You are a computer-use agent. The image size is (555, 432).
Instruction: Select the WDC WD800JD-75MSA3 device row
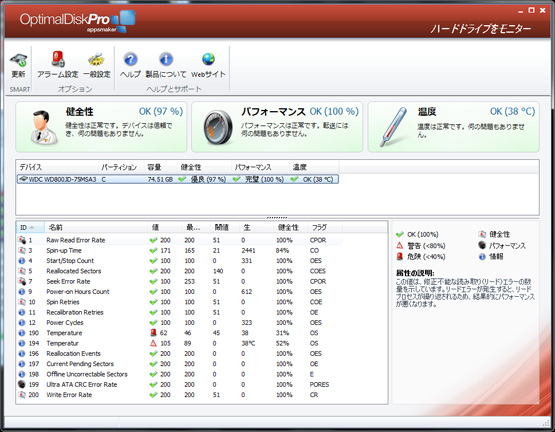tap(178, 179)
